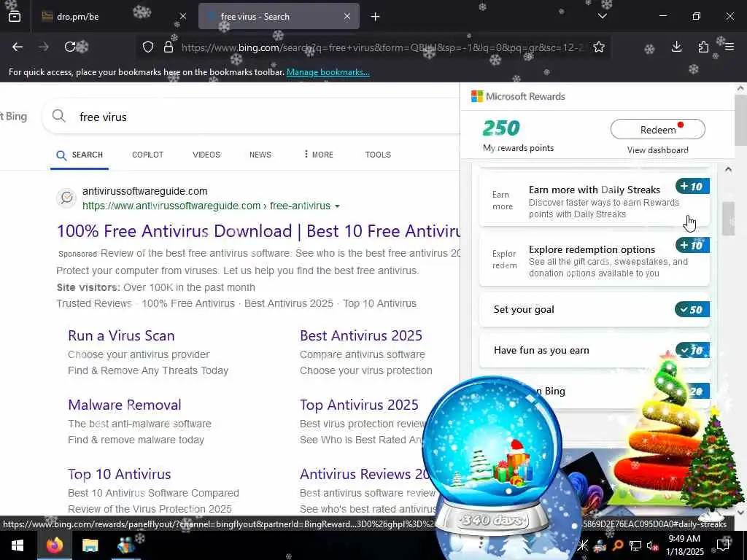Open the Have fun as you earn card

point(594,351)
